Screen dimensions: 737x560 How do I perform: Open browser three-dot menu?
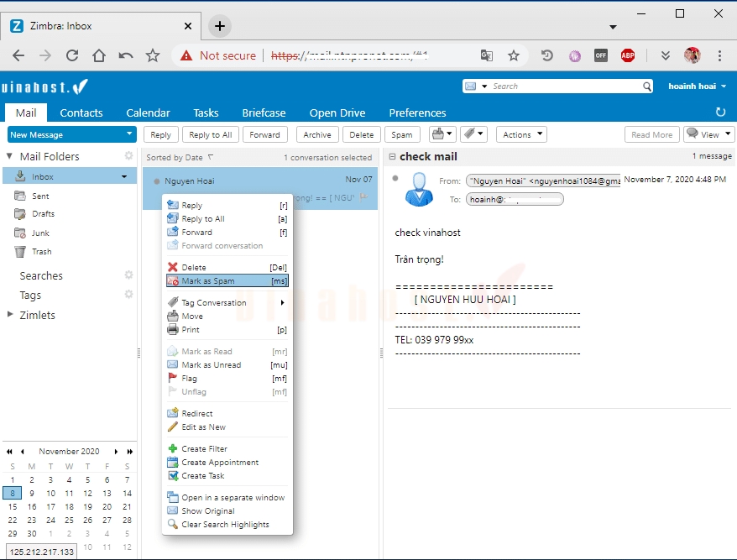tap(719, 55)
